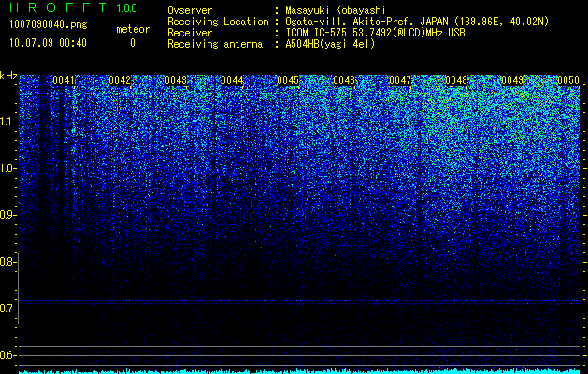Click the blue carrier line near 0.7 kHz
Image resolution: width=588 pixels, height=374 pixels.
[299, 301]
